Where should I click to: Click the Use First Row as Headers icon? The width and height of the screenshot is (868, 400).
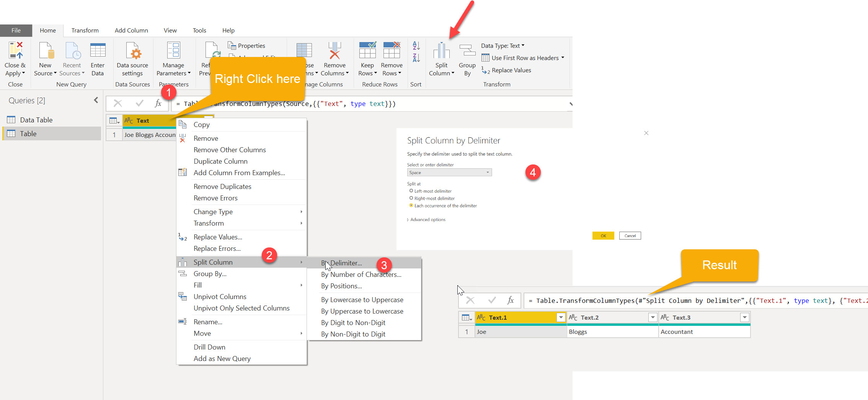point(485,58)
